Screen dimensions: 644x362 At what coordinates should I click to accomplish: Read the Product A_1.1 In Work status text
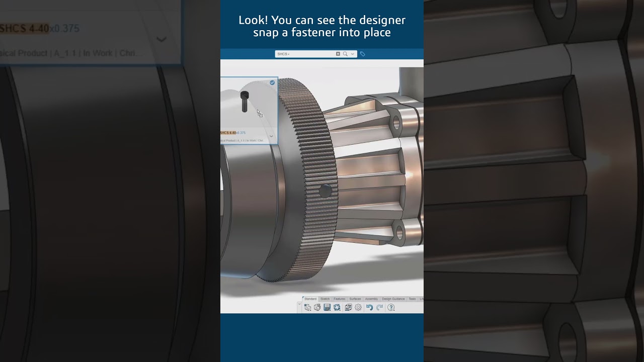[x=242, y=141]
